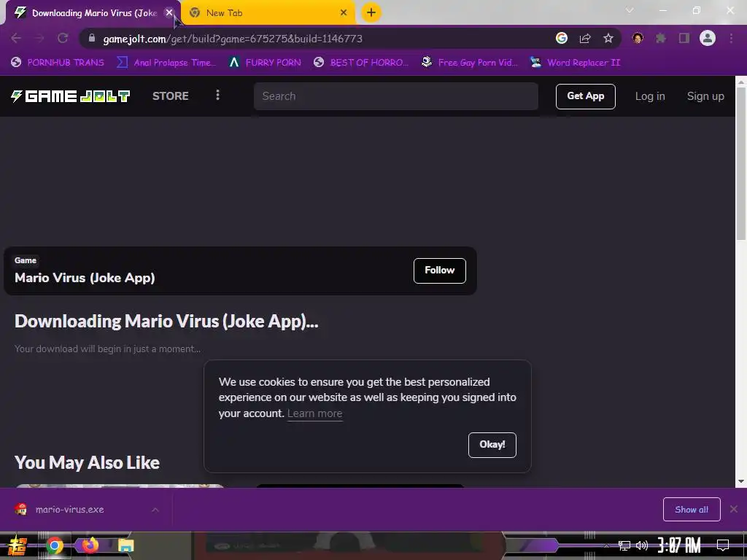Open the Mario Virus (Joke App) game title

point(85,278)
